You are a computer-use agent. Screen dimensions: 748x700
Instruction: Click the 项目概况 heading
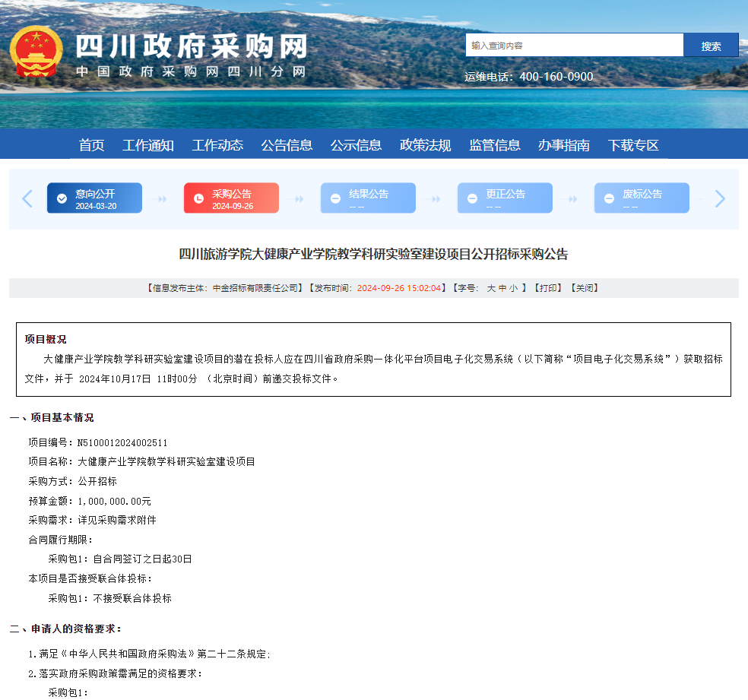click(x=46, y=339)
